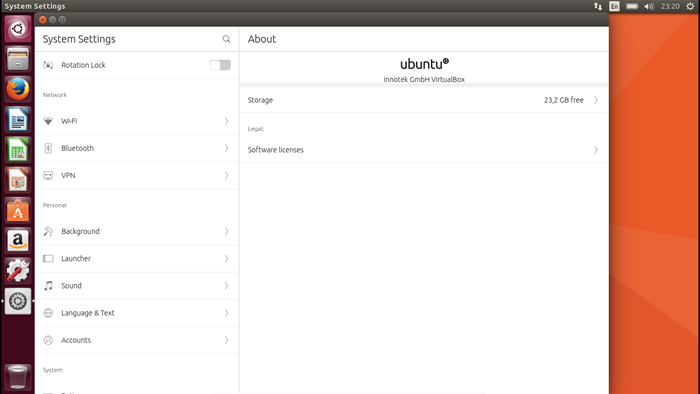Select the Launcher settings entry
Image resolution: width=700 pixels, height=394 pixels.
(137, 258)
